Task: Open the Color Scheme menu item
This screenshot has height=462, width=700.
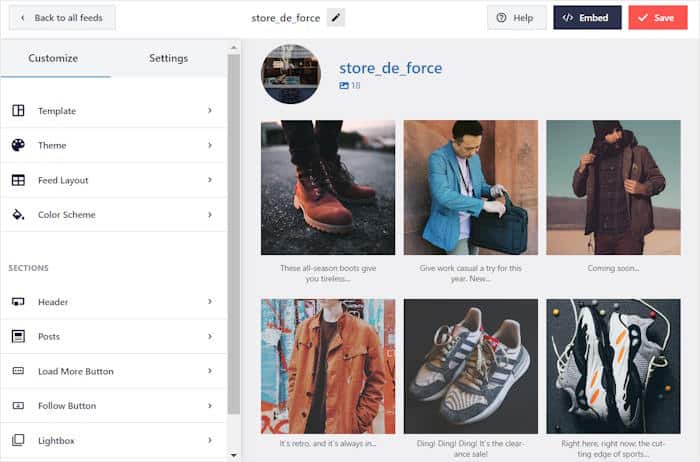Action: coord(114,215)
